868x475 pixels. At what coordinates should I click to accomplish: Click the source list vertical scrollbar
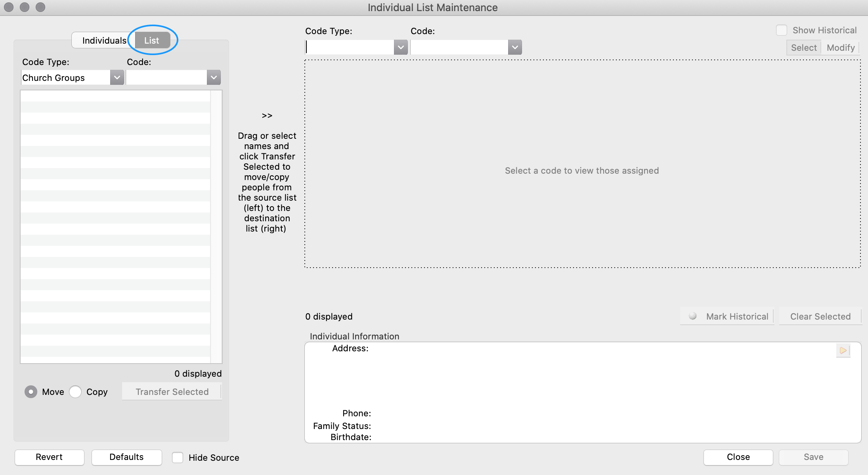tap(216, 226)
